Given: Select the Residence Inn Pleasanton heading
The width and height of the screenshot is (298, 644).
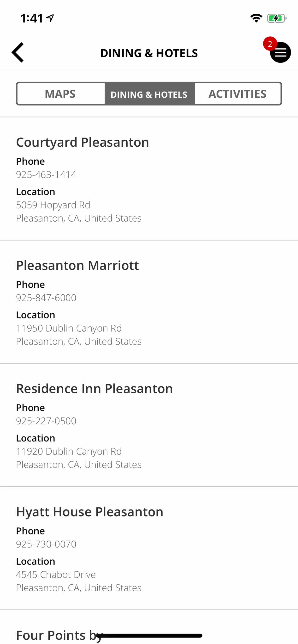Looking at the screenshot, I should click(x=94, y=389).
